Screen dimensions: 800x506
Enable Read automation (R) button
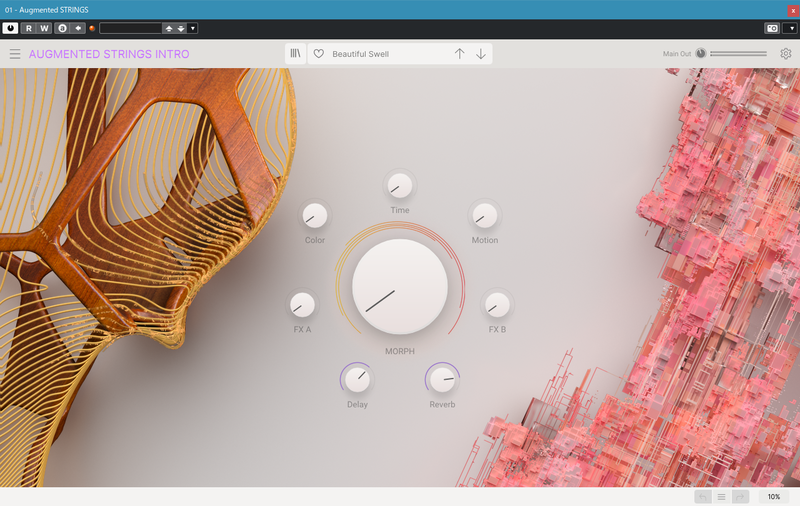point(29,28)
